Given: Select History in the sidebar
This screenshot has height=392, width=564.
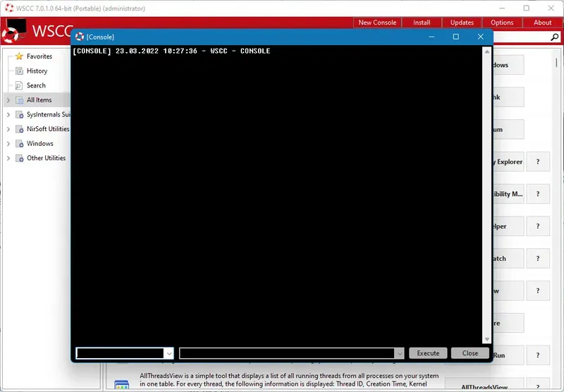Looking at the screenshot, I should tap(37, 71).
